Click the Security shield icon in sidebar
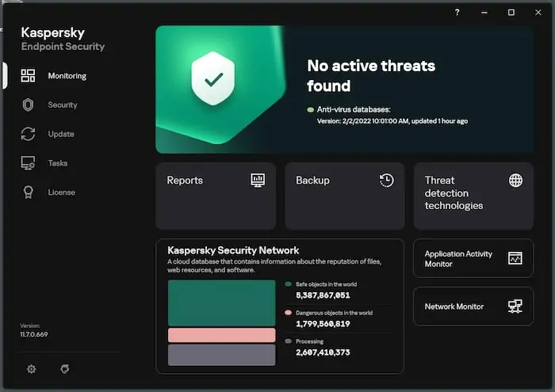The width and height of the screenshot is (555, 392). [28, 105]
